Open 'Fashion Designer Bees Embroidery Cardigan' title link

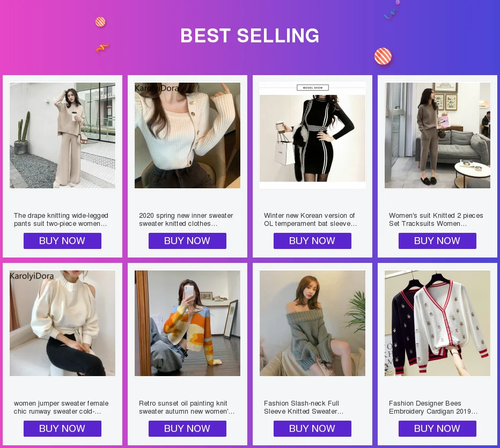point(433,407)
